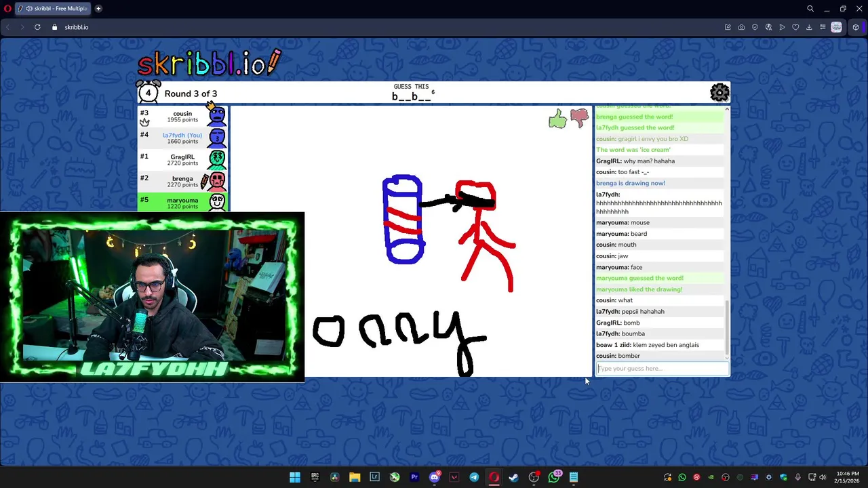Open clock and date flyout

pos(847,477)
